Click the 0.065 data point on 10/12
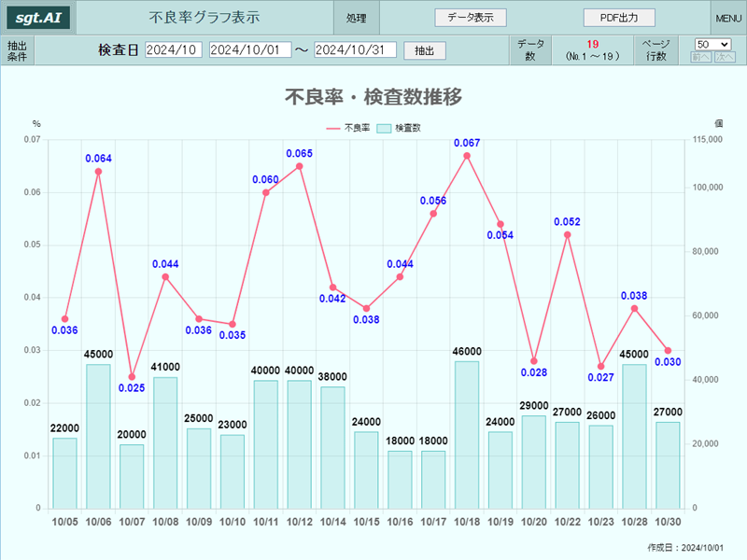Image resolution: width=747 pixels, height=560 pixels. 299,166
